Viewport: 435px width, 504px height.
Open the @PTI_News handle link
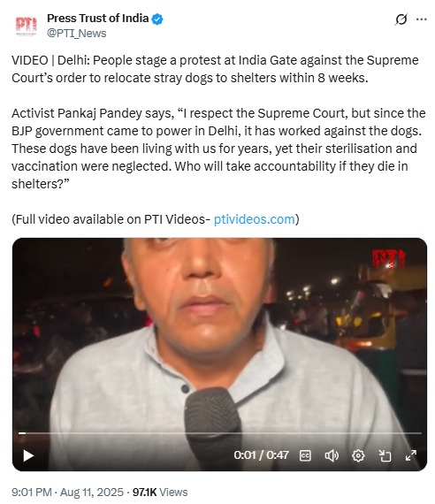coord(77,33)
